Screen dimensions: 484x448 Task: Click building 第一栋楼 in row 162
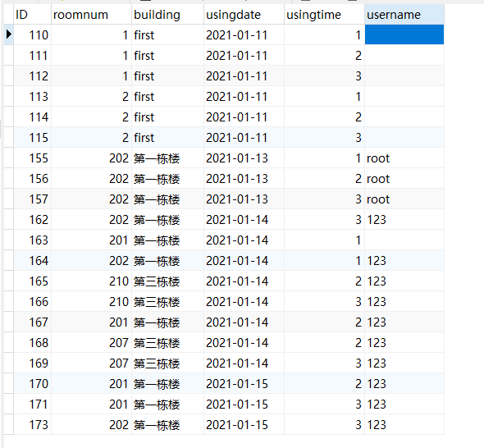coord(167,220)
